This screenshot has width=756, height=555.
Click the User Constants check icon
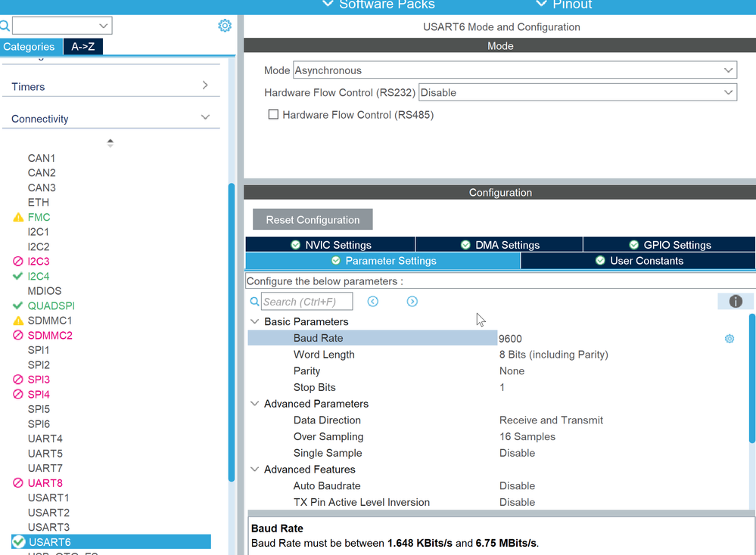point(600,261)
